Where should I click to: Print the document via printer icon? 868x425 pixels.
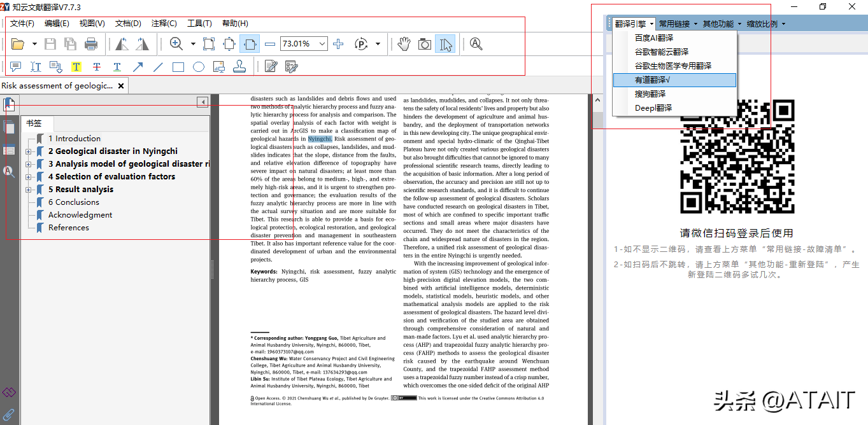91,44
